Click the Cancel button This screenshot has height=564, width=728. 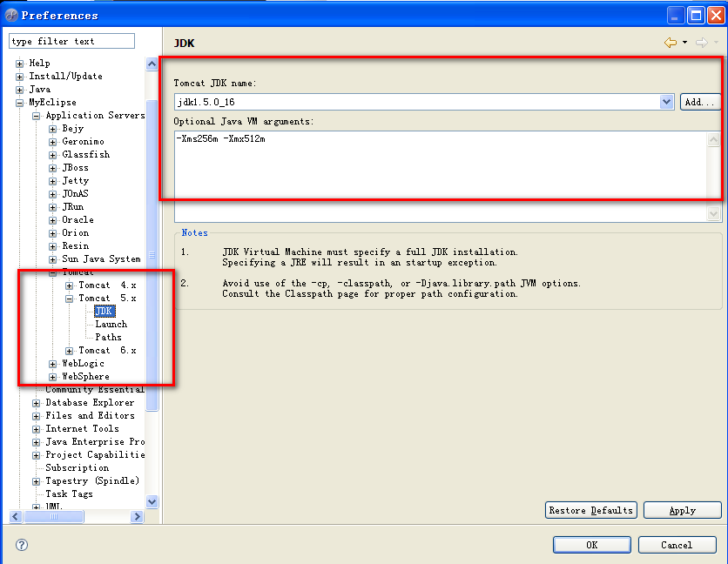[x=677, y=545]
